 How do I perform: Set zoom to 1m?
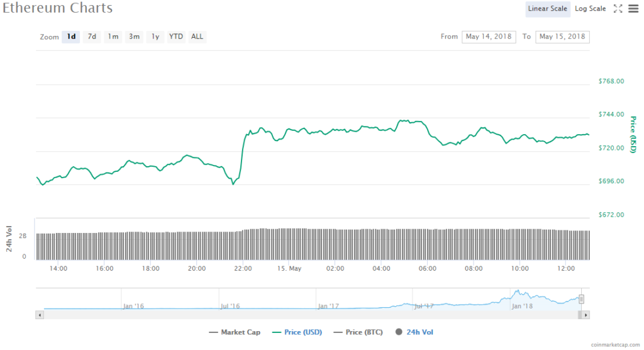pyautogui.click(x=113, y=37)
